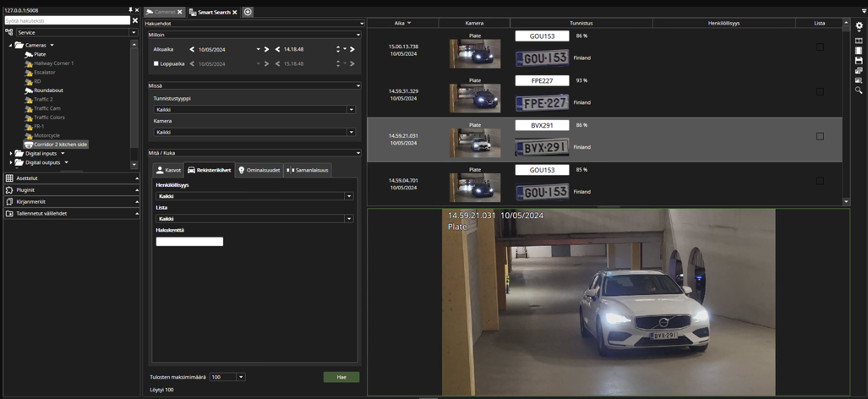Viewport: 868px width, 399px height.
Task: Collapse the Missä section
Action: click(x=358, y=86)
